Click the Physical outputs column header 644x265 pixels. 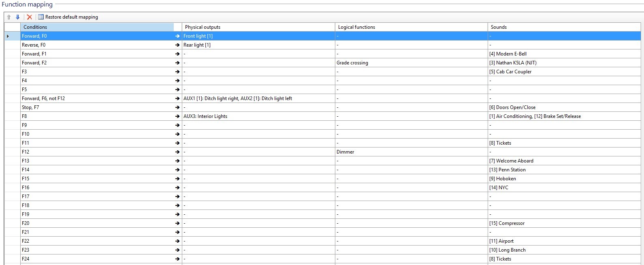coord(258,27)
